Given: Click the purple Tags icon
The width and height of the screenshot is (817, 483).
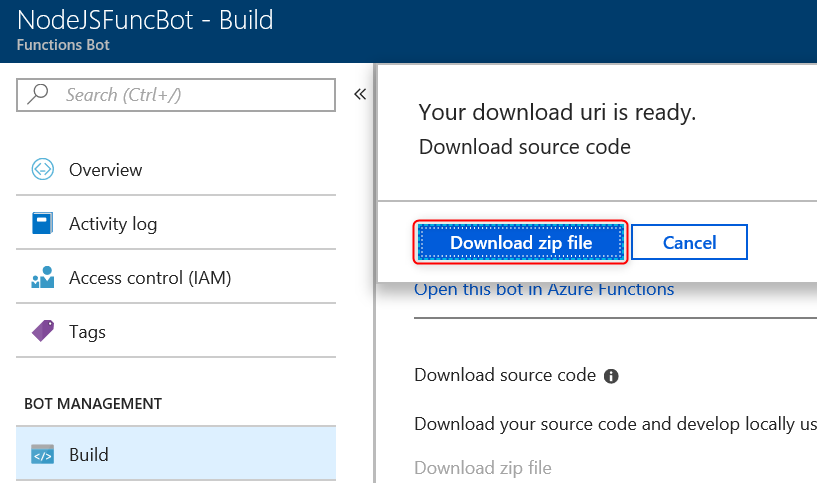Looking at the screenshot, I should [x=42, y=332].
